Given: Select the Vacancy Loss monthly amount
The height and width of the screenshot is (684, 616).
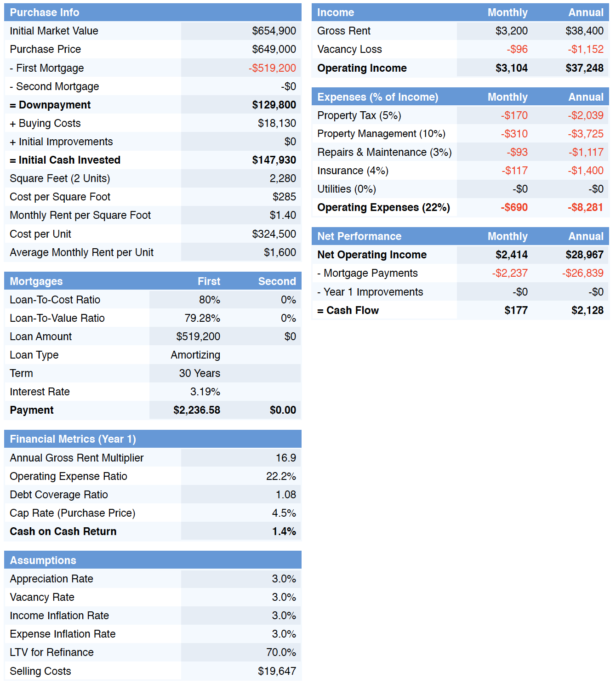Looking at the screenshot, I should click(517, 49).
